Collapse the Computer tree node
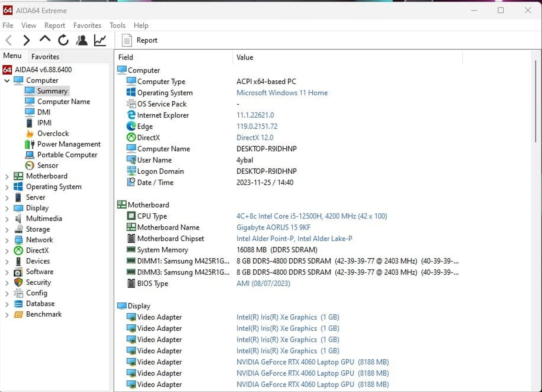 [x=7, y=81]
